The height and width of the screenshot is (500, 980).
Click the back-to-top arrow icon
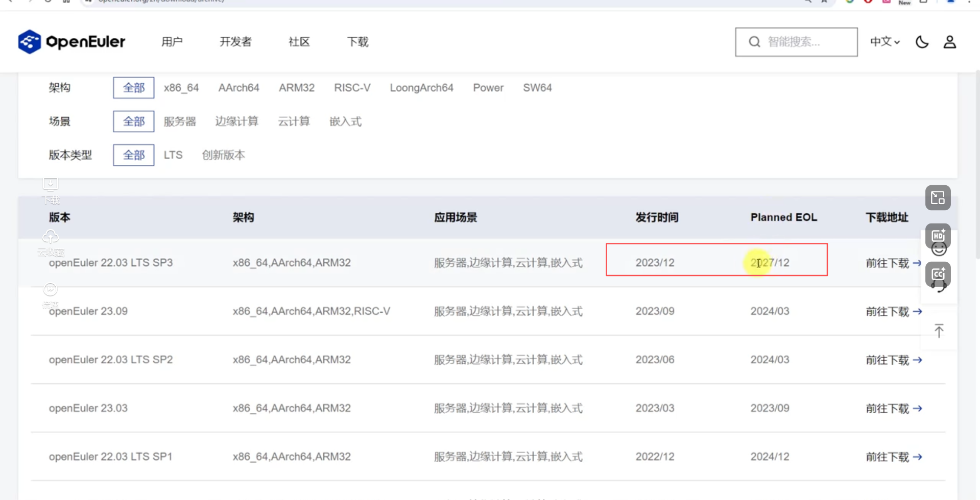click(x=939, y=331)
